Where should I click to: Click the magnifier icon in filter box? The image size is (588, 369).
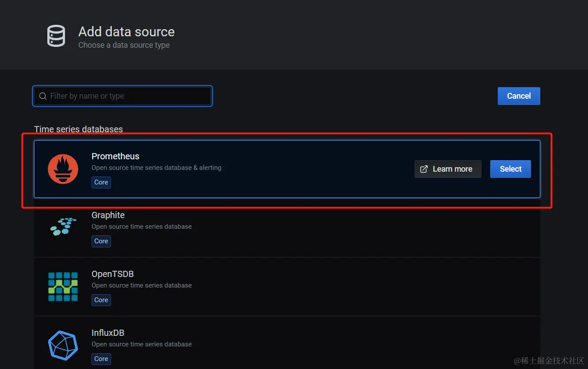click(x=43, y=96)
